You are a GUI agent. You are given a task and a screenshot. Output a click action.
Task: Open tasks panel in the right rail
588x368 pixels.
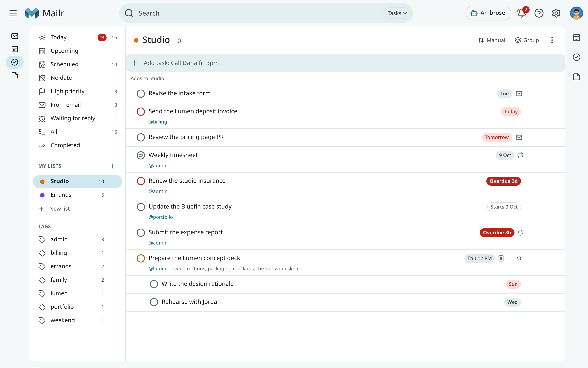click(576, 57)
